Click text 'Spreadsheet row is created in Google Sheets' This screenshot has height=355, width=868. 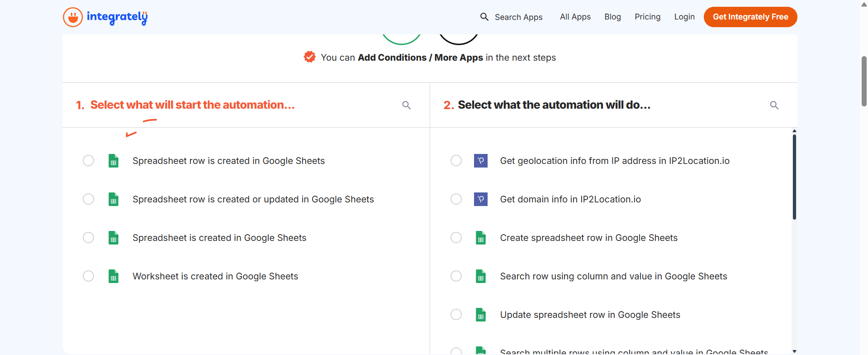[228, 161]
